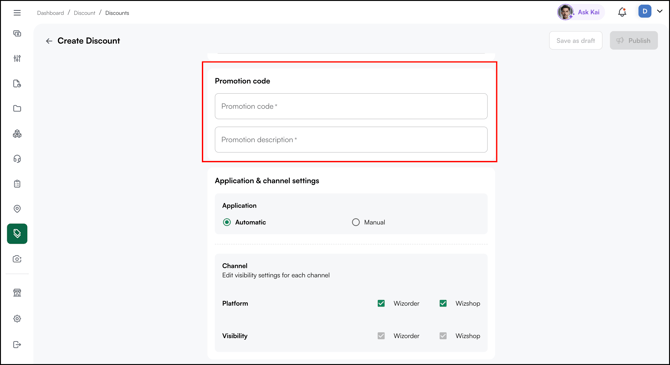Expand the user profile dropdown arrow

(x=660, y=12)
